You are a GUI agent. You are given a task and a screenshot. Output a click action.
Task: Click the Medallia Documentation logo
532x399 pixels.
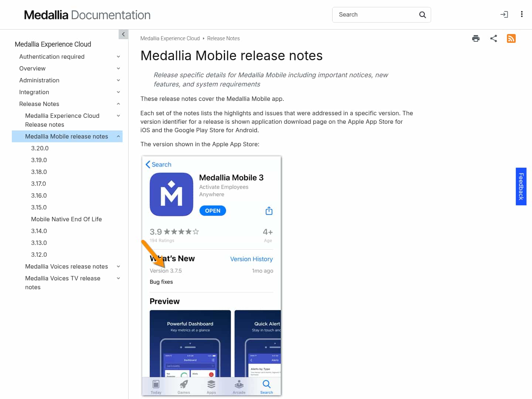(x=87, y=15)
